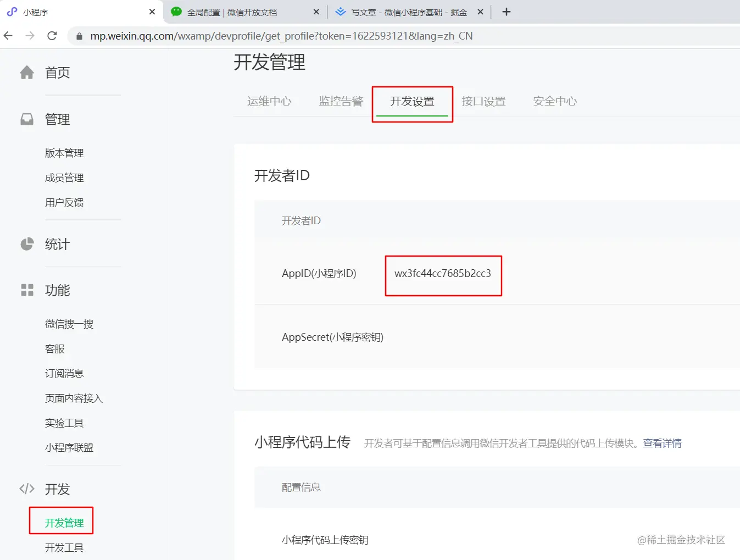Viewport: 740px width, 560px height.
Task: Open 成员管理 in the sidebar
Action: point(64,178)
